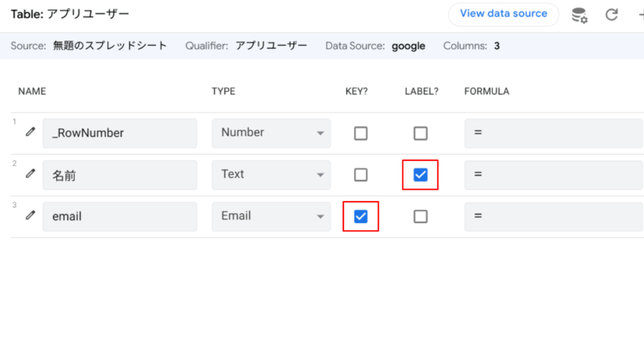Open the 名前 column editor pencil
This screenshot has height=362, width=644.
tap(30, 174)
